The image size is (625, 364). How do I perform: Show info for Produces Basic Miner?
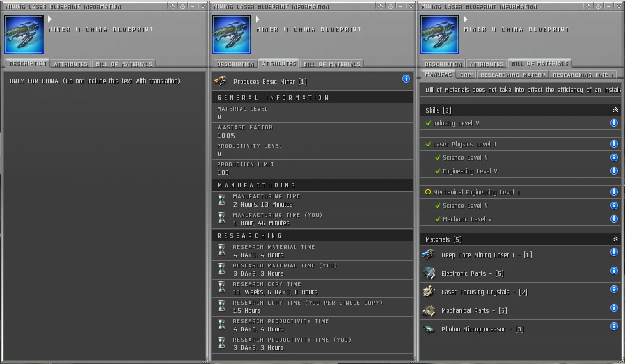coord(406,79)
